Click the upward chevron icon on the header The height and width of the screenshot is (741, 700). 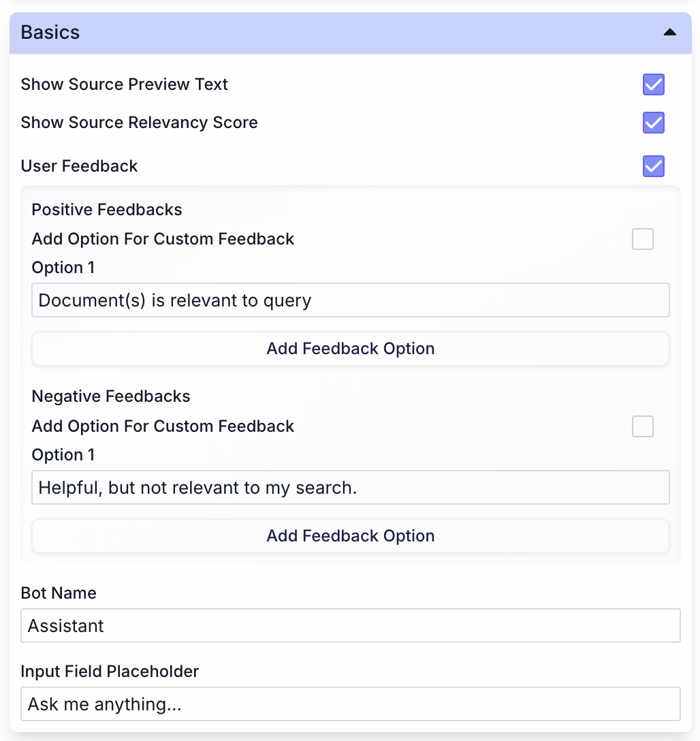669,32
